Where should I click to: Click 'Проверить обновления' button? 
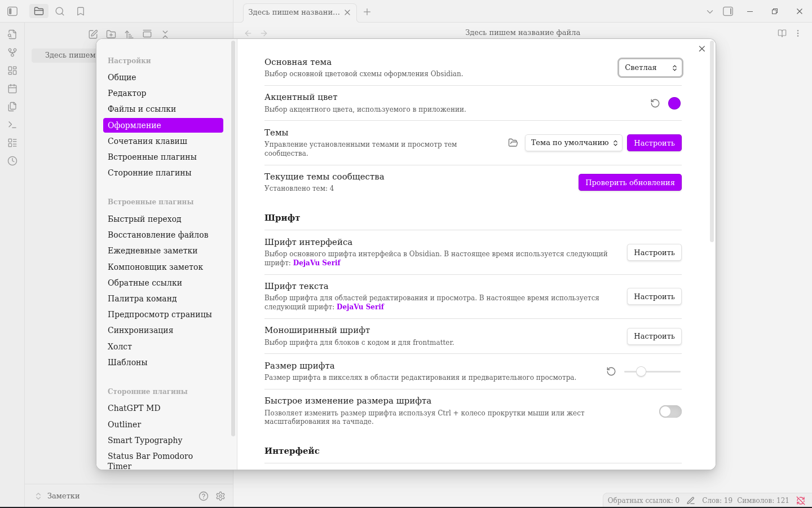click(x=629, y=182)
